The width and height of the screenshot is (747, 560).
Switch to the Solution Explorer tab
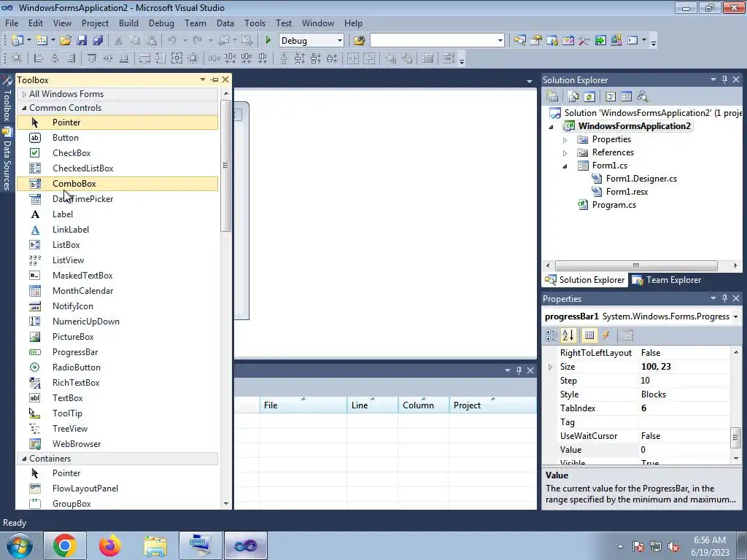585,280
